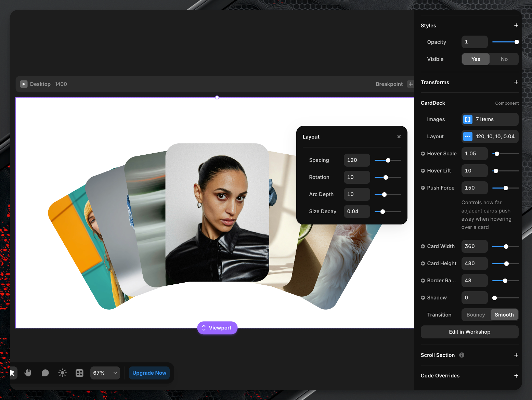Open the 67% zoom dropdown

point(105,373)
